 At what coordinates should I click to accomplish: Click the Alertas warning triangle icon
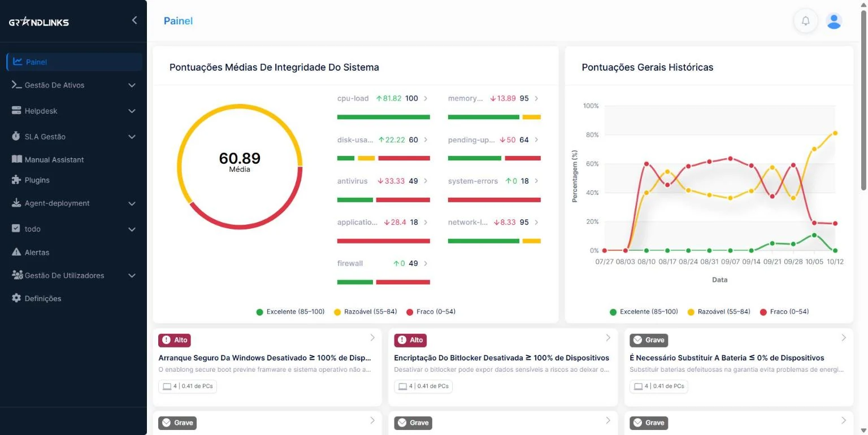point(16,252)
